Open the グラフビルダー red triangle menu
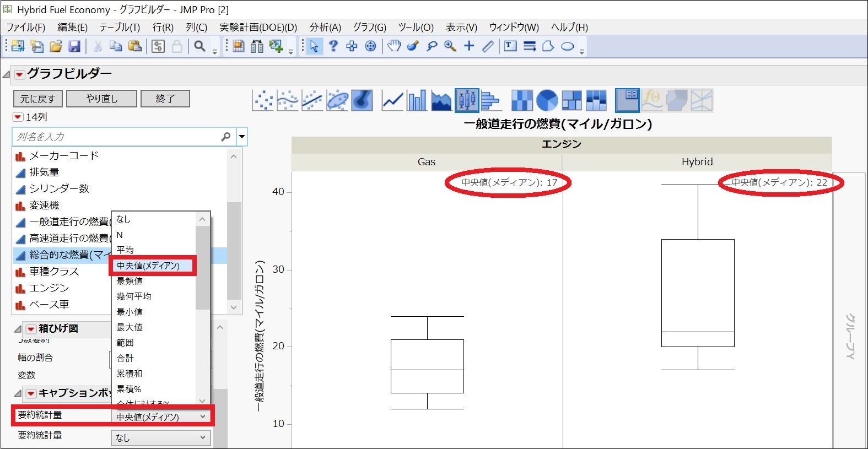Screen dimensions: 868x449 click(20, 74)
